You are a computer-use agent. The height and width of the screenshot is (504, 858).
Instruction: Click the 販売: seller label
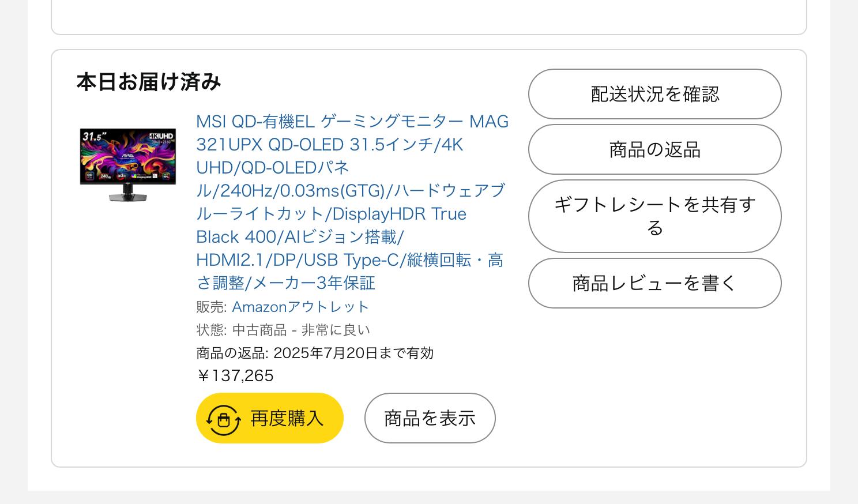tap(211, 307)
